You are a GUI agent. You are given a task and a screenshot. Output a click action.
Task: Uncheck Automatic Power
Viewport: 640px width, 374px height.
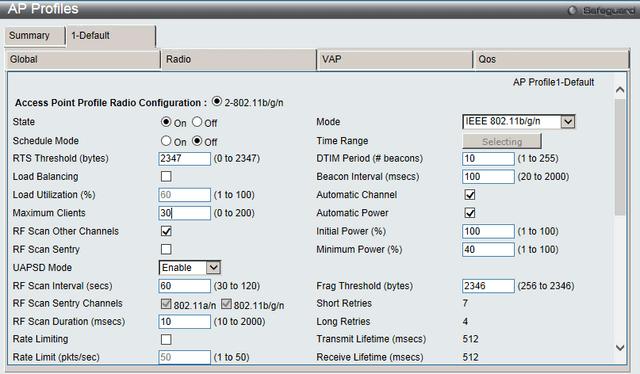point(470,213)
